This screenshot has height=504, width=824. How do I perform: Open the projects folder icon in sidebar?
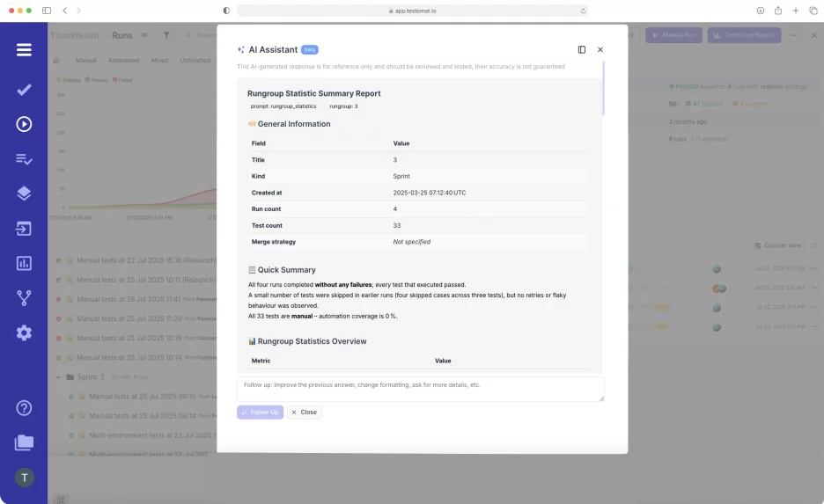tap(24, 442)
